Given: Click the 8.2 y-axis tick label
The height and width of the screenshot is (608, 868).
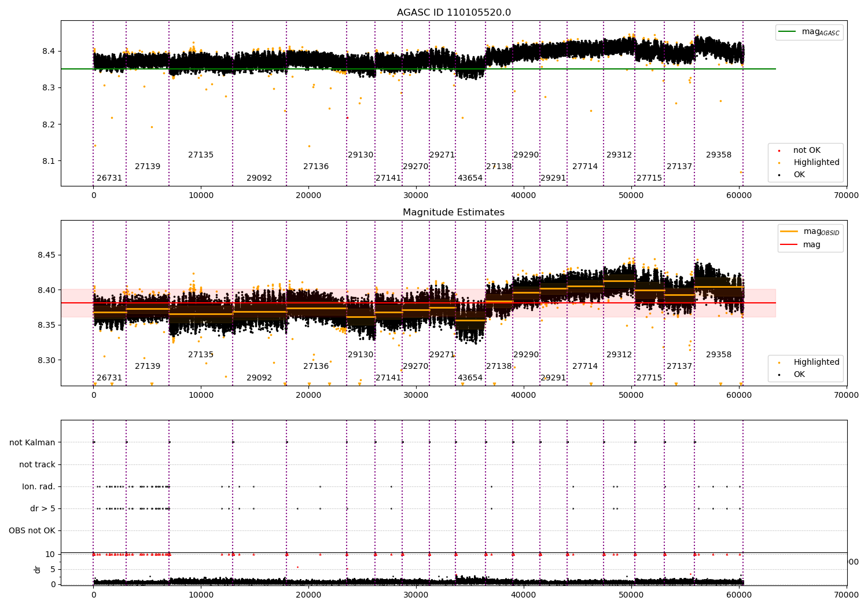Looking at the screenshot, I should (49, 124).
